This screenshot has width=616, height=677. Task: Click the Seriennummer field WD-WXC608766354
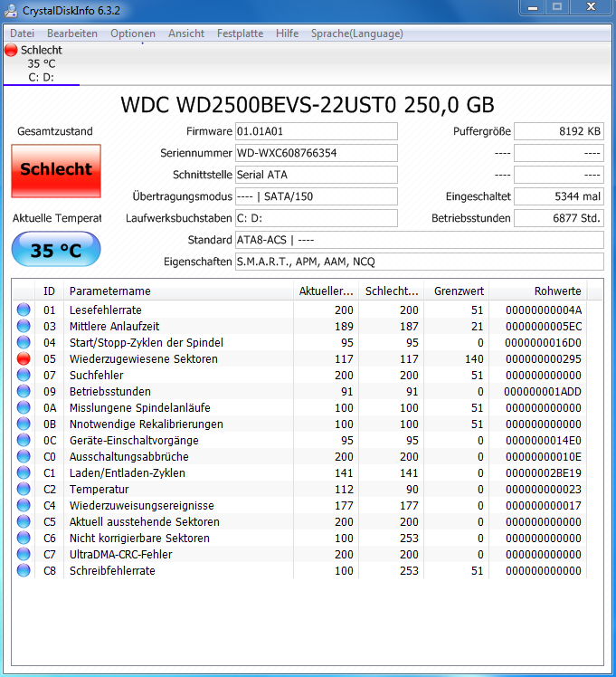tap(317, 153)
